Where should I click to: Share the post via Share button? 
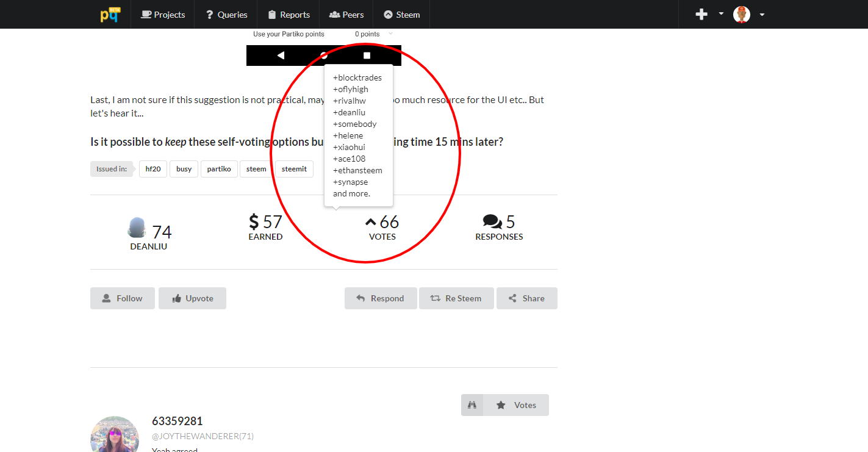(x=526, y=298)
